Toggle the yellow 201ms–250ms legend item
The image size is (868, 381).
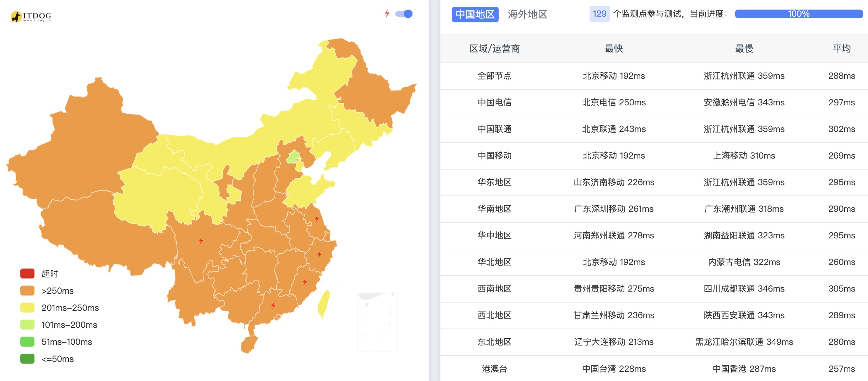coord(60,308)
